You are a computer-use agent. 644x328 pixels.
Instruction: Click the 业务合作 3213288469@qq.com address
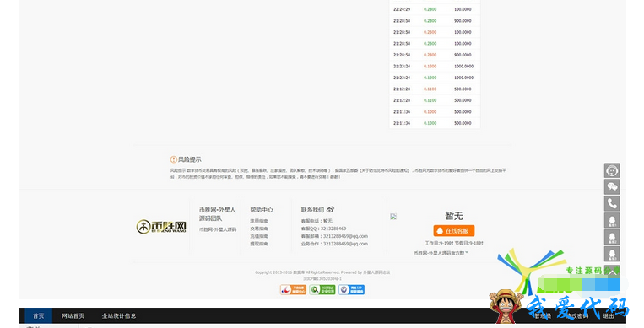345,244
